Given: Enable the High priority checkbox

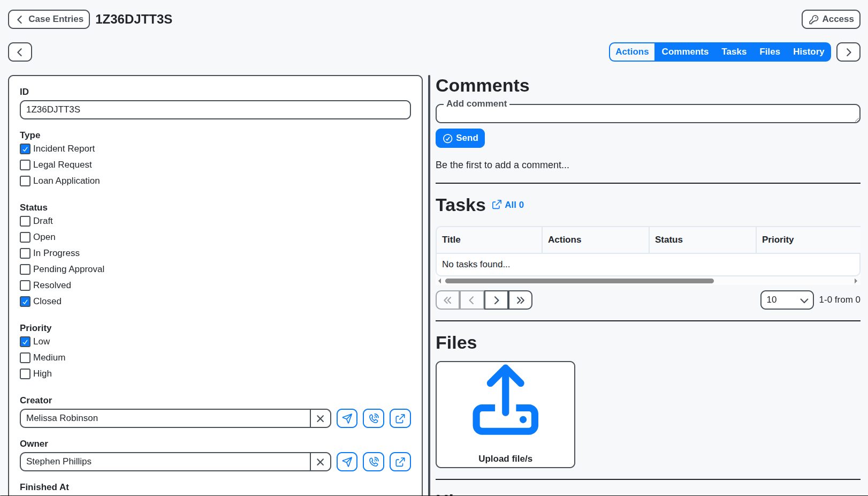Looking at the screenshot, I should pos(25,374).
